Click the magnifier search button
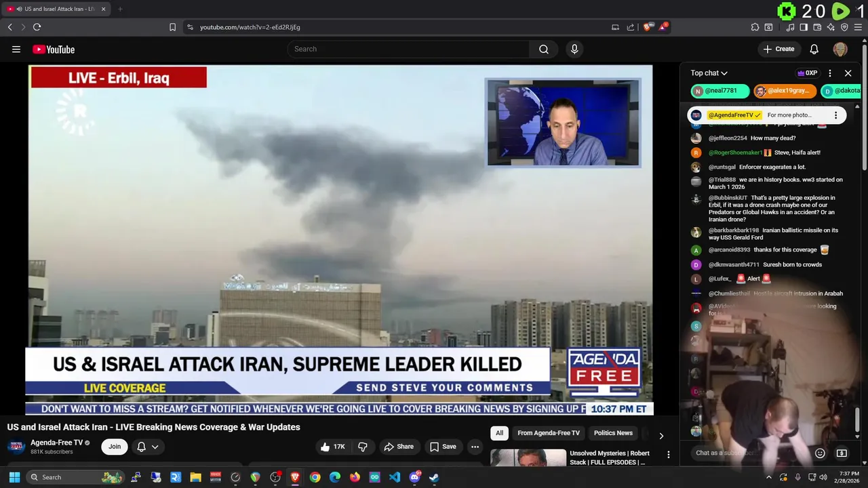The height and width of the screenshot is (488, 868). 544,49
